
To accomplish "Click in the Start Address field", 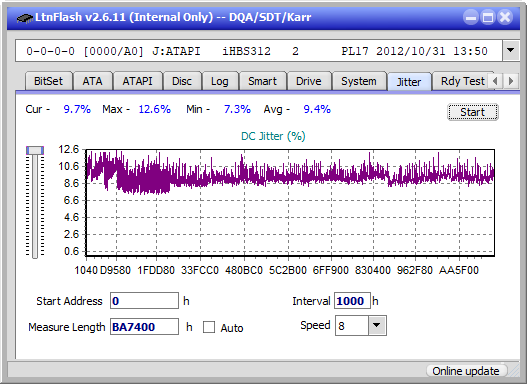I will tap(144, 301).
